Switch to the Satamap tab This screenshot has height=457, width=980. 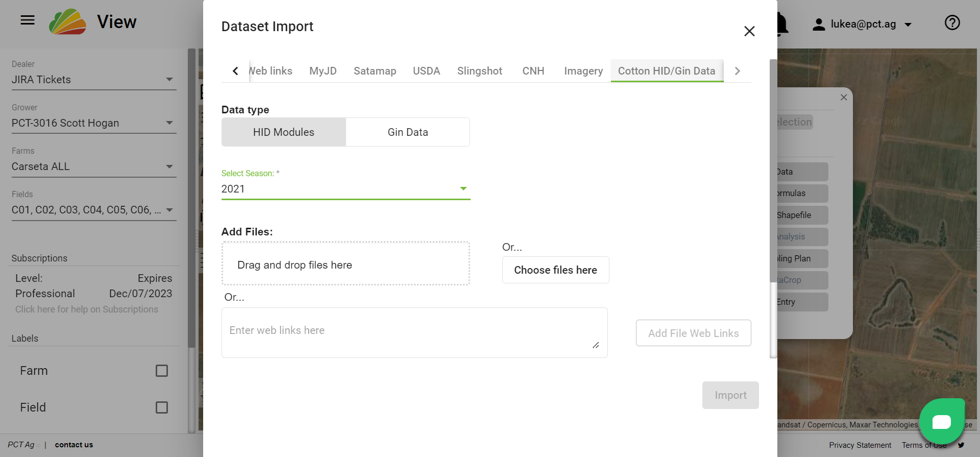tap(375, 71)
